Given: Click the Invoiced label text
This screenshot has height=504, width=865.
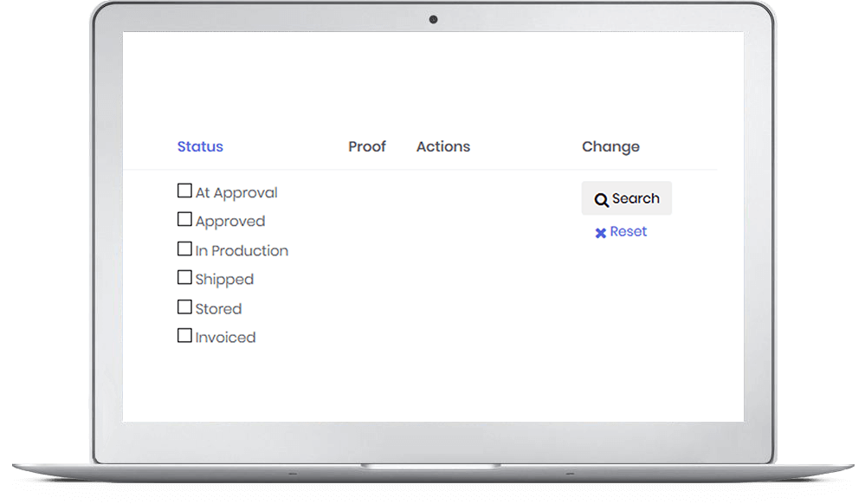Looking at the screenshot, I should [226, 337].
